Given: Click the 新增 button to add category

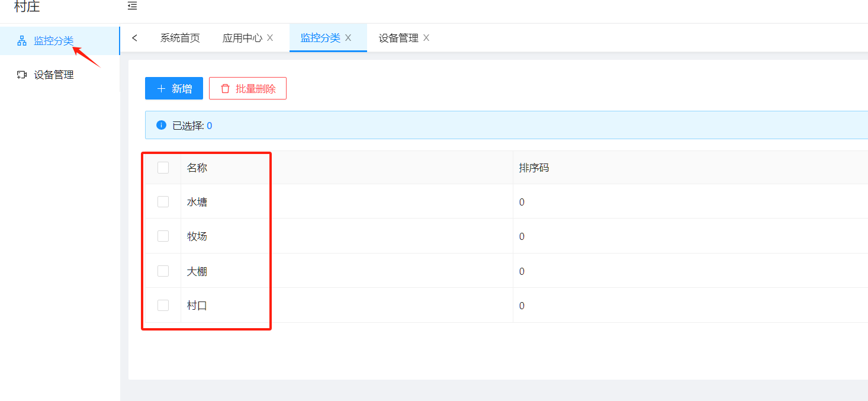Looking at the screenshot, I should click(x=173, y=88).
